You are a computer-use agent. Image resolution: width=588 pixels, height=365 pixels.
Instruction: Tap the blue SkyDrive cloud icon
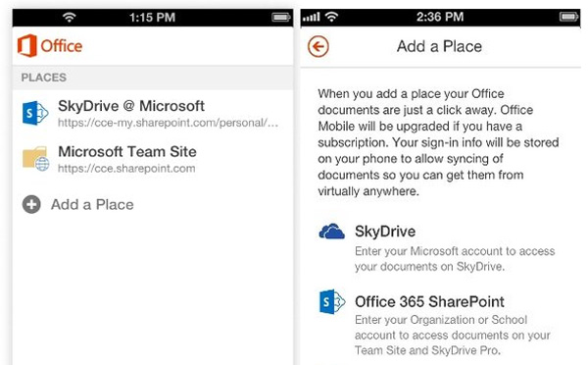point(331,232)
